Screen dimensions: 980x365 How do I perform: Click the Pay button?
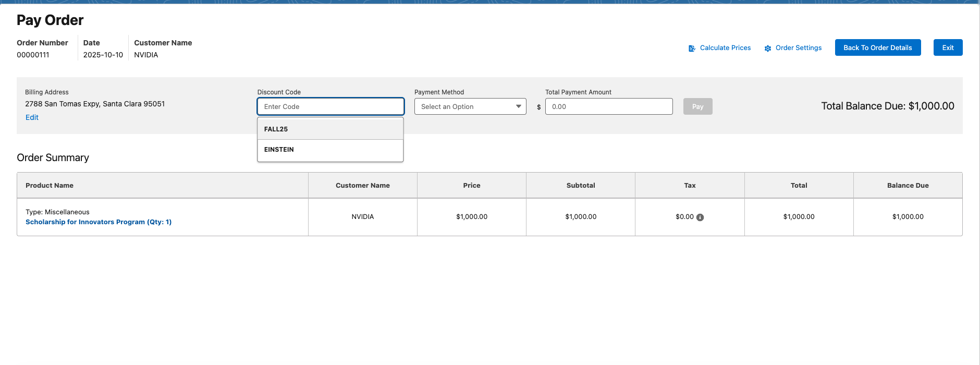[x=697, y=106]
